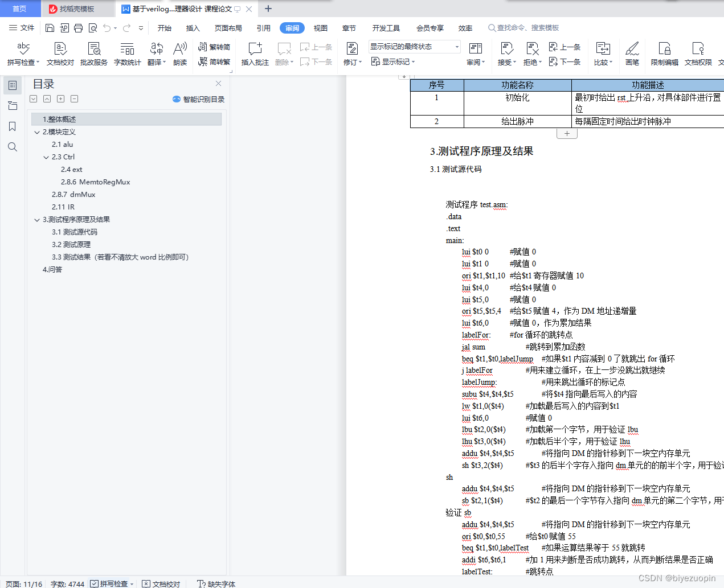Open the search sidebar panel

(13, 147)
